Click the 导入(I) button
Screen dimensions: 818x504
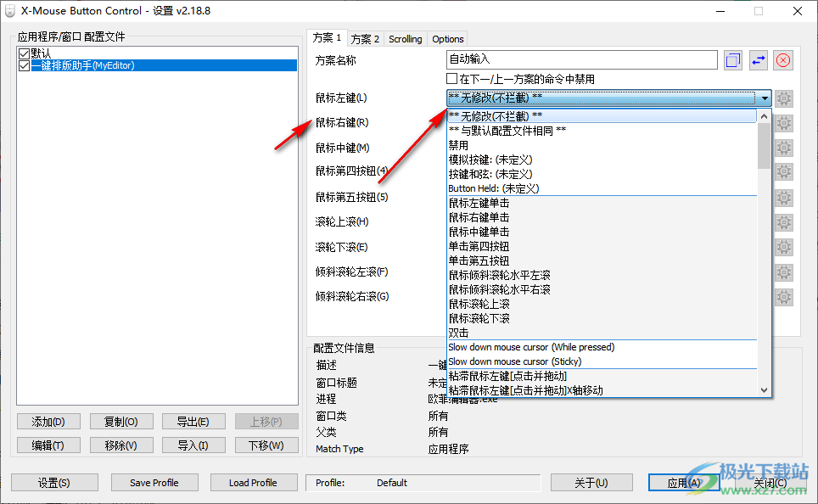193,445
